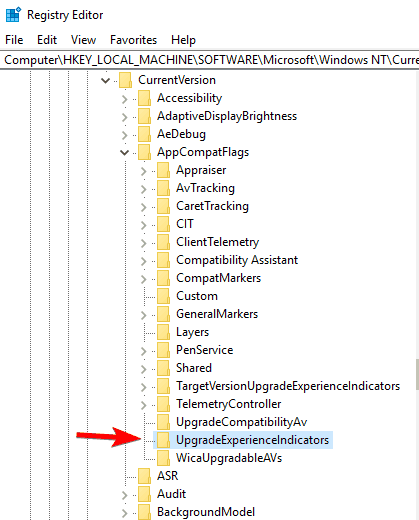Collapse the AppCompatFlags key
This screenshot has height=520, width=419.
coord(125,152)
